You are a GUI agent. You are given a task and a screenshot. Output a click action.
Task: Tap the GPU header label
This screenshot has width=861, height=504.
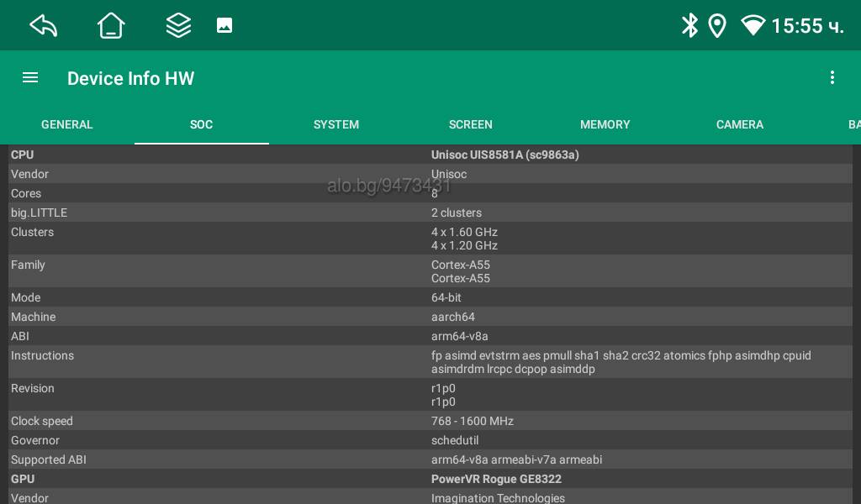(23, 479)
